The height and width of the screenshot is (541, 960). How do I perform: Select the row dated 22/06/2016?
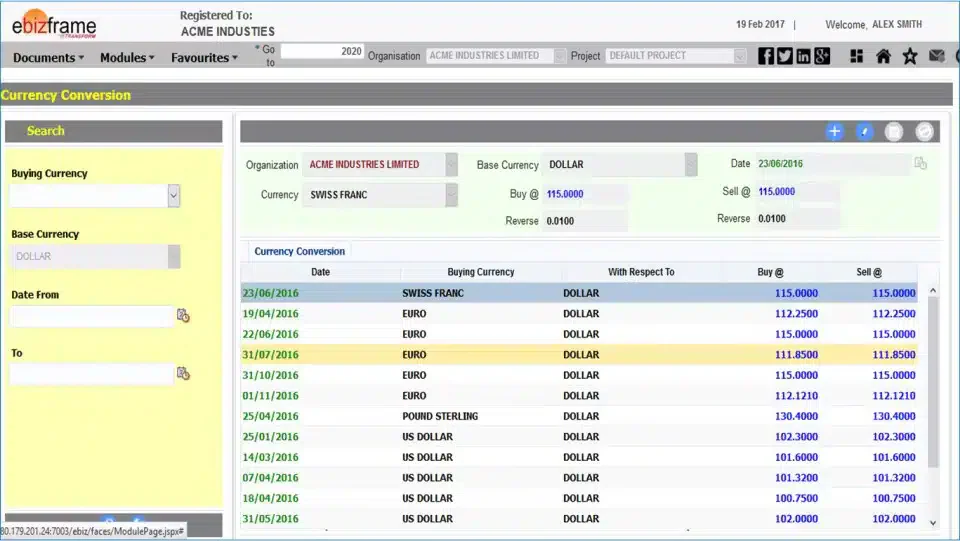coord(579,334)
